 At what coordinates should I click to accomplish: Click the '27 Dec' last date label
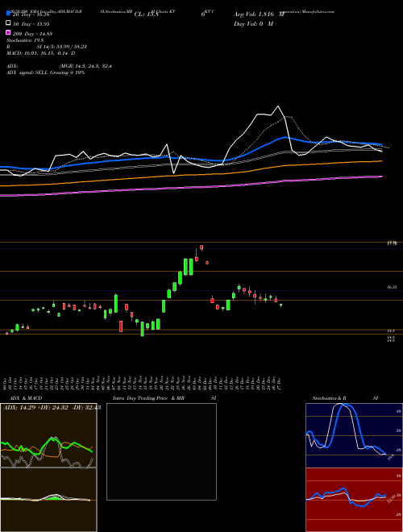coord(279,383)
